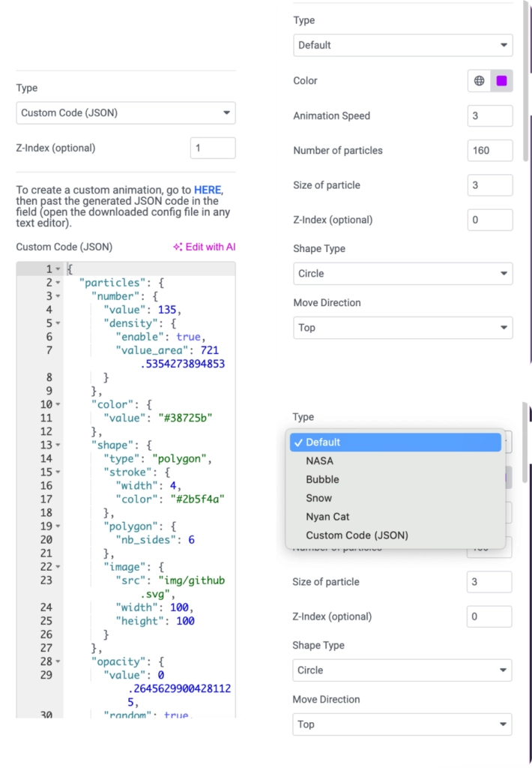The image size is (532, 768).
Task: Fold the "opacity" block on line 28
Action: tap(58, 661)
